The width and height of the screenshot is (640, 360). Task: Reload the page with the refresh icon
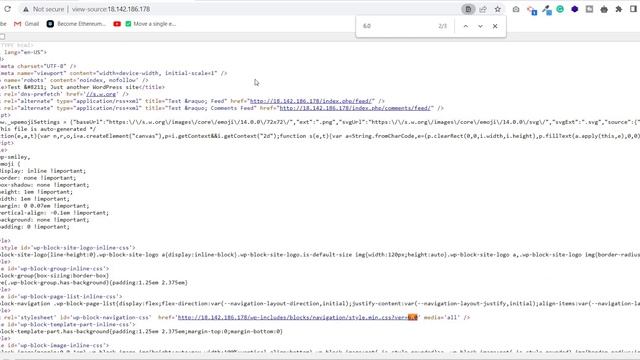coord(7,9)
